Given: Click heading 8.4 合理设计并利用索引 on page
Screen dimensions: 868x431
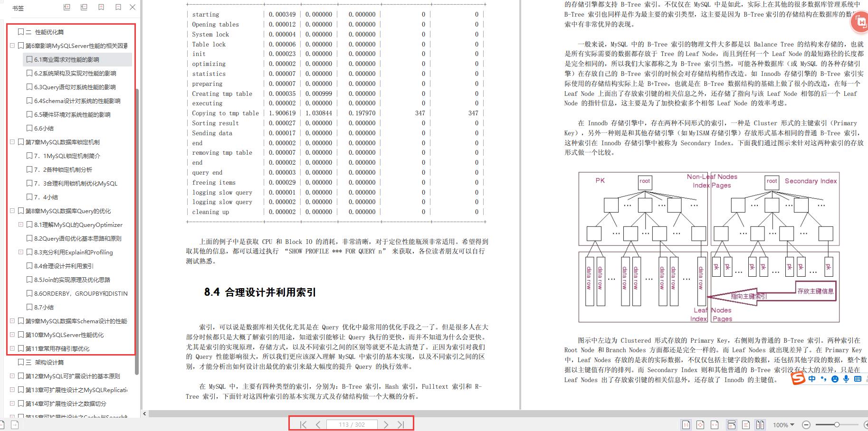Looking at the screenshot, I should coord(260,292).
